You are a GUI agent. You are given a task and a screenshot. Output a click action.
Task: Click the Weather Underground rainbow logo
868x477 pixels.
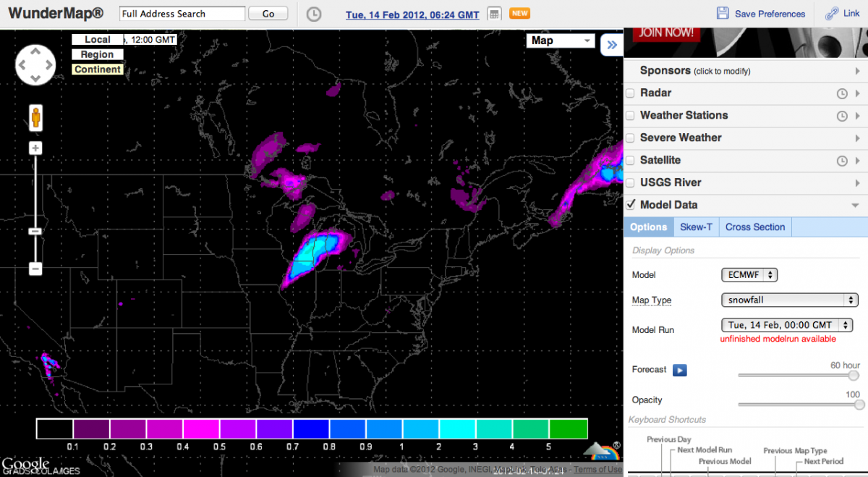tap(602, 450)
